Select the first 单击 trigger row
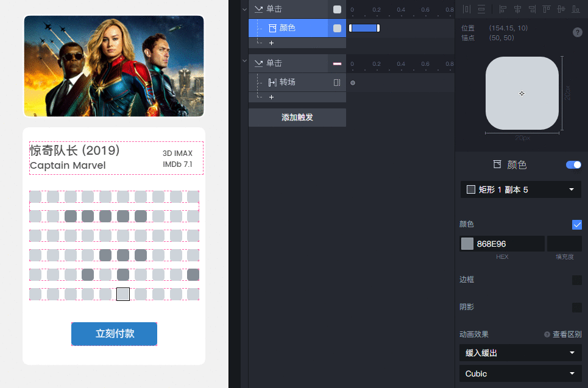Screen dimensions: 588x388 pos(297,9)
